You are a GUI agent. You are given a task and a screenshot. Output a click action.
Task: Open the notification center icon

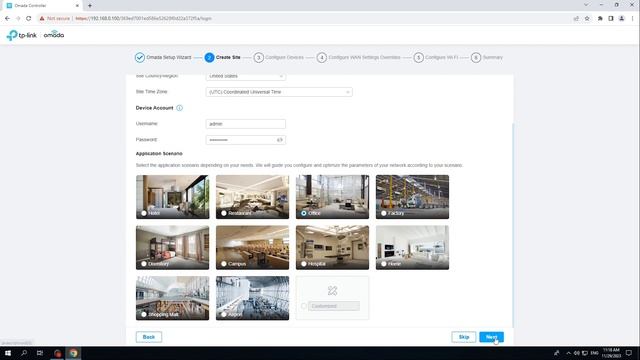pos(629,353)
